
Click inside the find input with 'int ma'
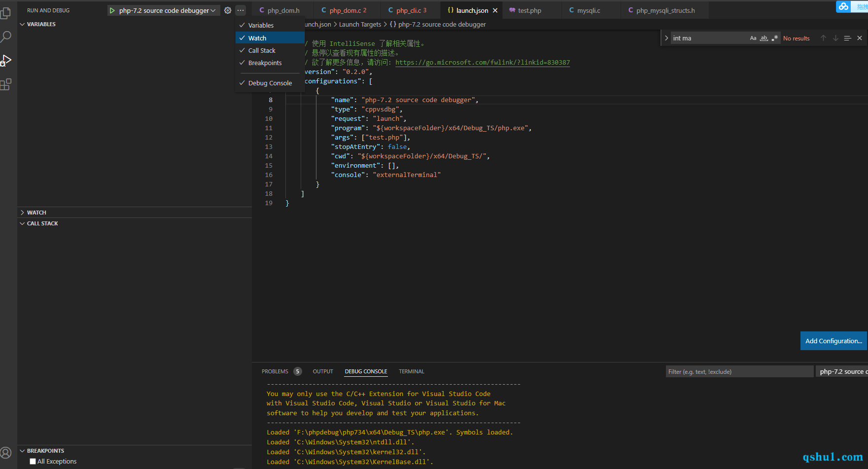point(709,38)
